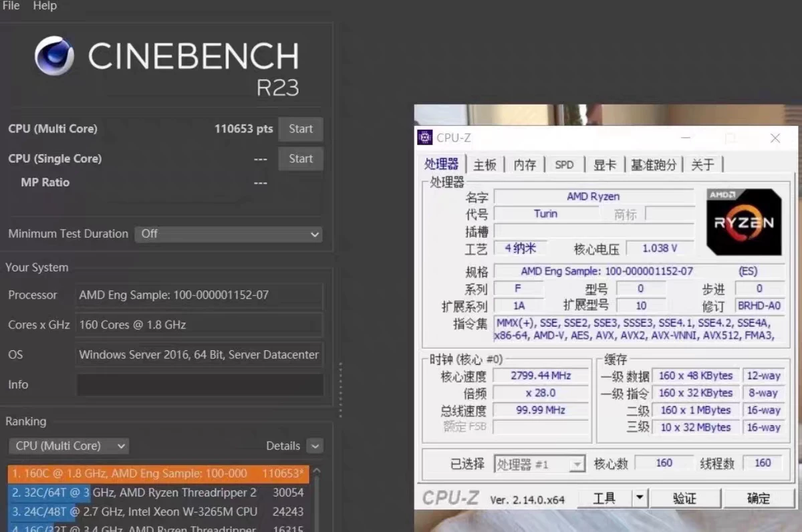The width and height of the screenshot is (802, 532).
Task: Click the 2799.44 MHz core speed value
Action: point(541,376)
